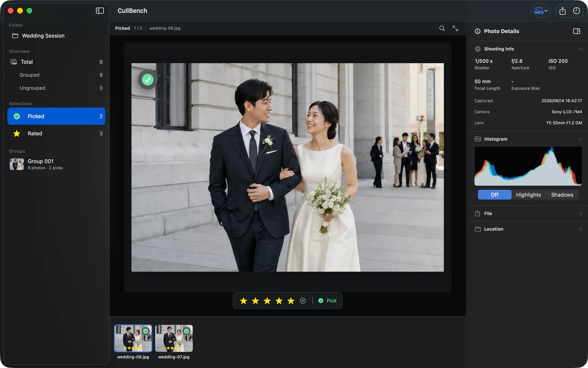Screen dimensions: 588x368
Task: Expand photo to fullscreen arrows icon
Action: click(x=455, y=28)
